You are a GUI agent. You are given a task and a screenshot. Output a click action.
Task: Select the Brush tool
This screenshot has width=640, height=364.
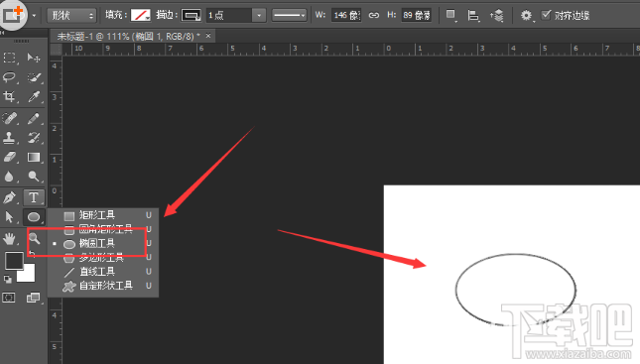pyautogui.click(x=34, y=118)
